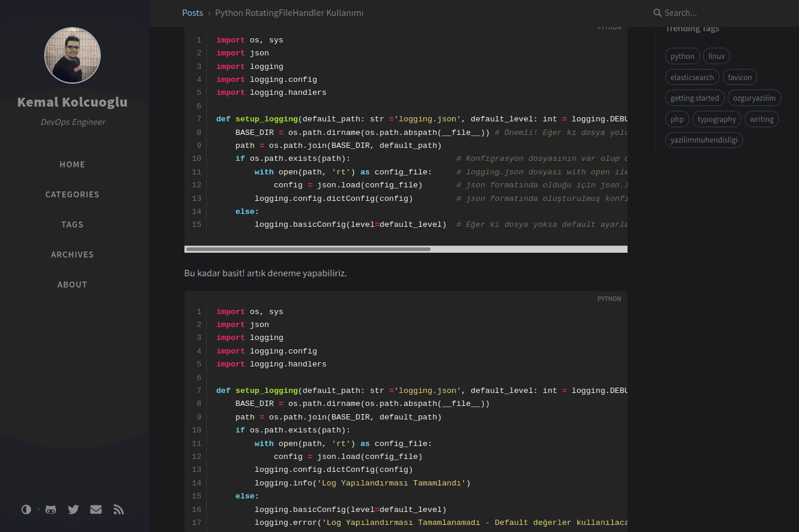Click the email envelope icon
799x532 pixels.
(96, 510)
